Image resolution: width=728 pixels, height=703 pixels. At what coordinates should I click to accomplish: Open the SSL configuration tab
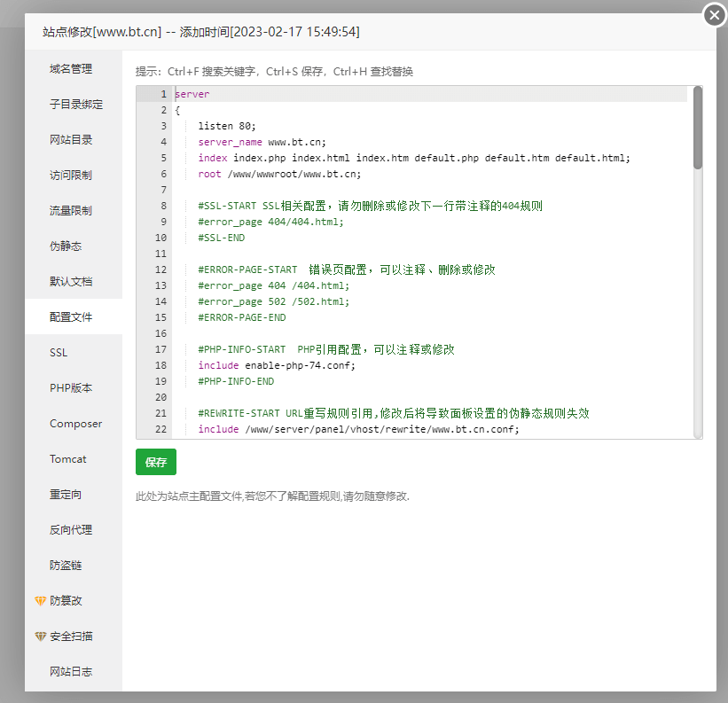59,353
